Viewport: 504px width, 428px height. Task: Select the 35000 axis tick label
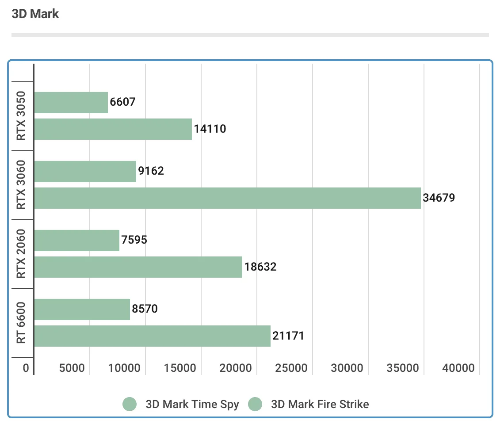point(402,368)
